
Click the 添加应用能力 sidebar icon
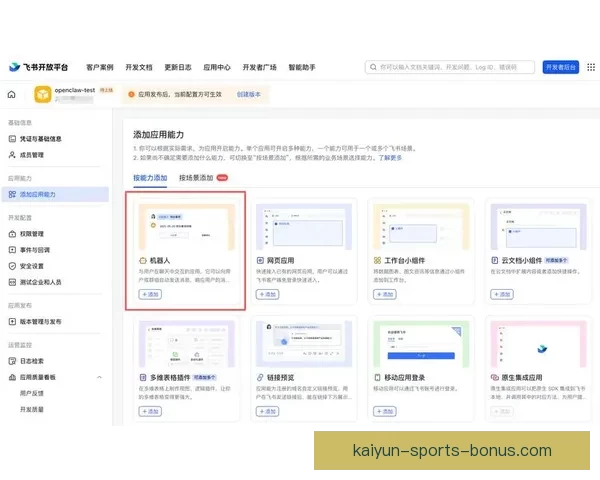click(12, 194)
